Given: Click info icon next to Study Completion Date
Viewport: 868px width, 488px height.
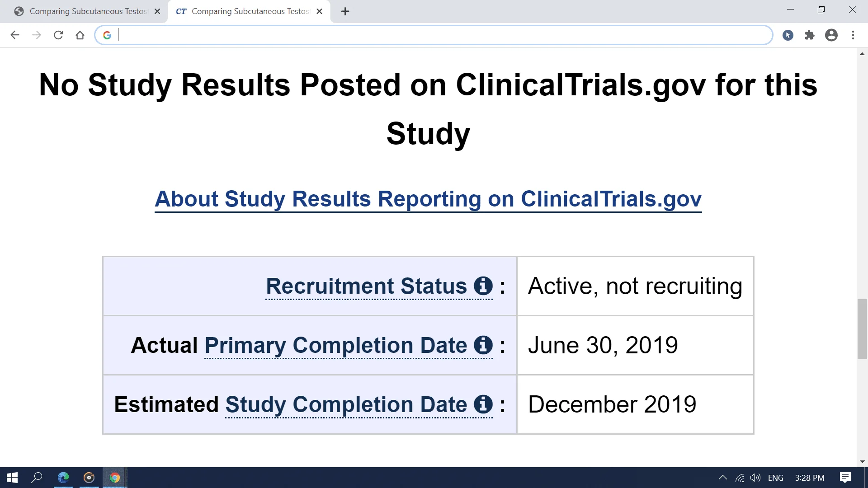Looking at the screenshot, I should [483, 404].
